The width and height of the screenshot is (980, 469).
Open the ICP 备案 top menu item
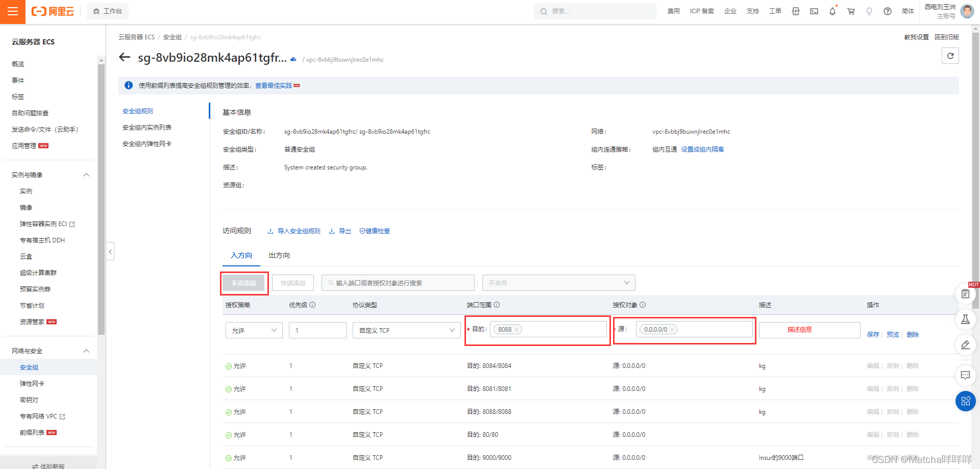click(x=702, y=11)
